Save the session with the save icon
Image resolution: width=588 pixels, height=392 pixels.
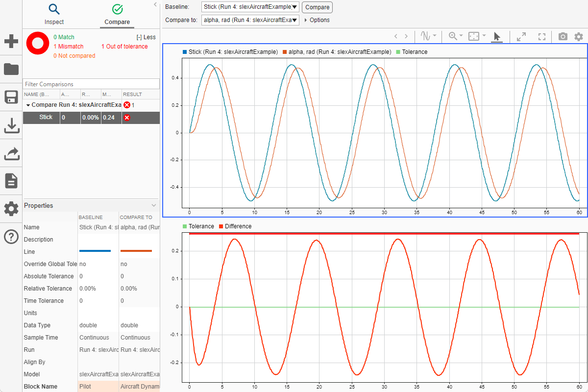(x=11, y=97)
